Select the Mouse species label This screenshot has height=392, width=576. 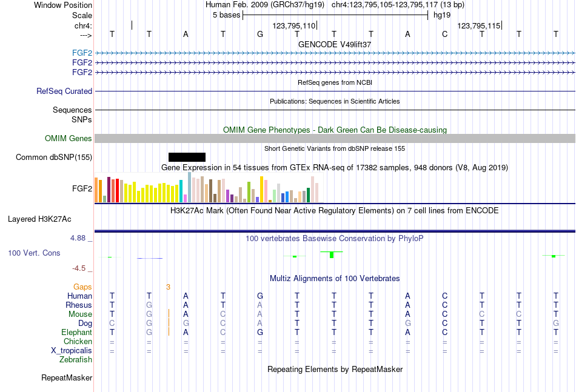(x=80, y=314)
